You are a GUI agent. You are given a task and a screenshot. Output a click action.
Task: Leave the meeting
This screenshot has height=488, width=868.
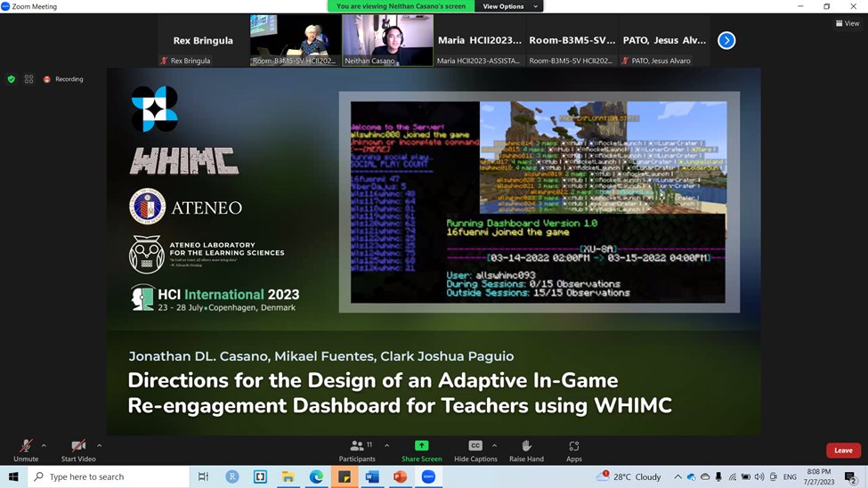pyautogui.click(x=843, y=451)
